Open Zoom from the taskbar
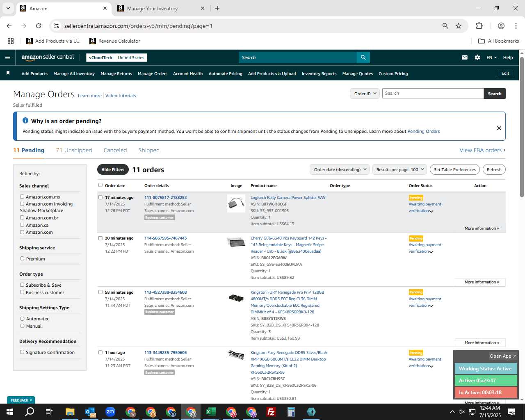 [110, 412]
